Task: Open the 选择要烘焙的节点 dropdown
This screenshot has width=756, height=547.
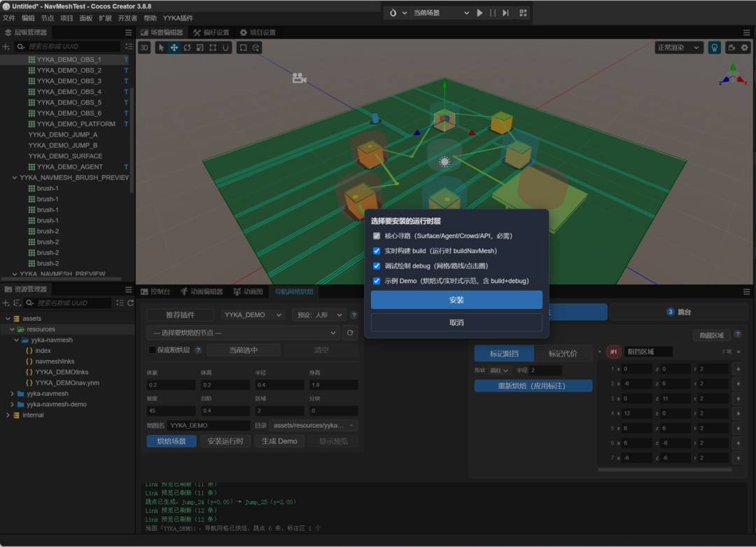Action: coord(244,333)
